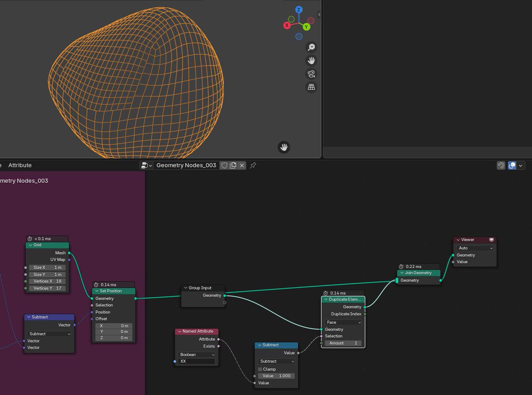Click the zoom magnifier viewport icon
This screenshot has height=395, width=532.
[312, 47]
